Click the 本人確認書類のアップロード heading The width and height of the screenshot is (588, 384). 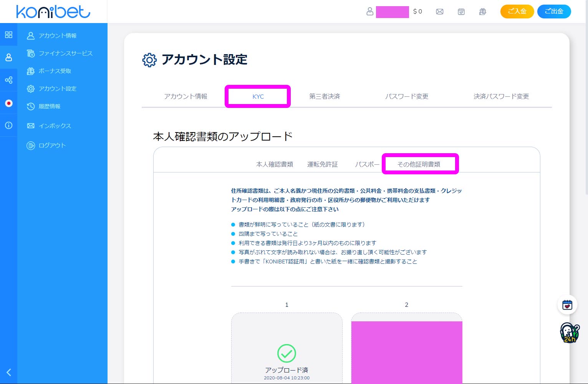(x=223, y=137)
